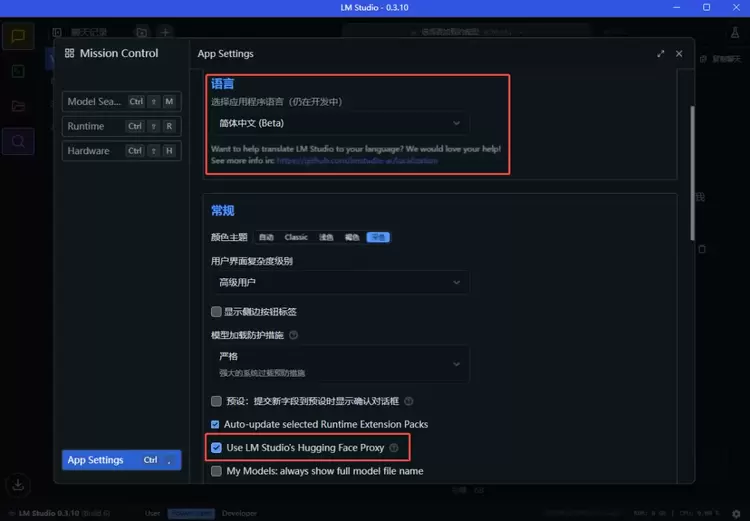The image size is (750, 521).
Task: Open the Chat icon in left sidebar
Action: point(18,37)
